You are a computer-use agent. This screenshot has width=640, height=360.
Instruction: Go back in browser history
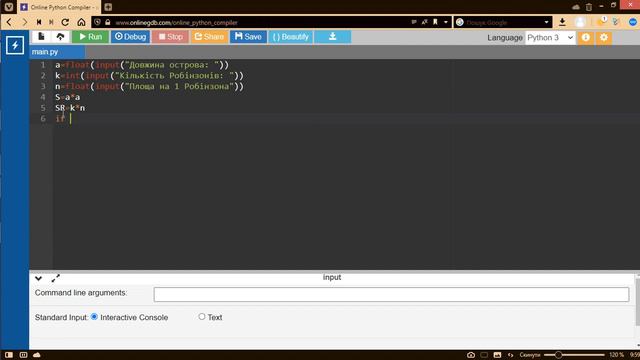(x=9, y=22)
